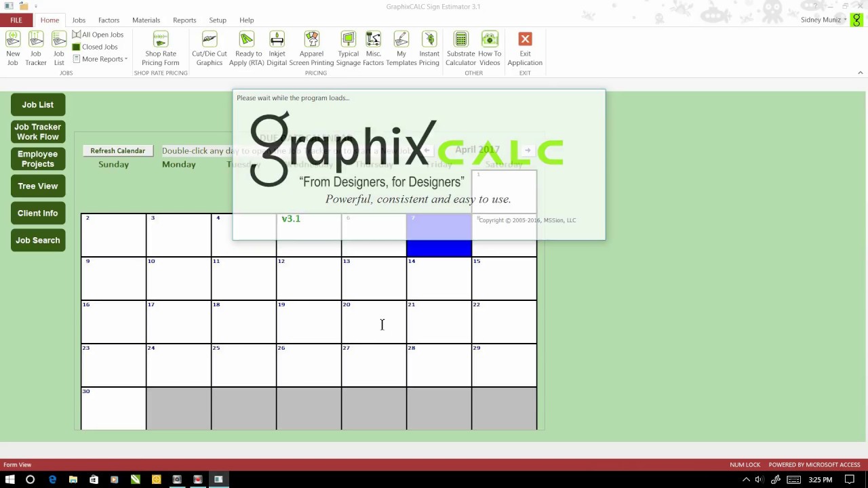
Task: Open the volume control in system tray
Action: point(759,480)
